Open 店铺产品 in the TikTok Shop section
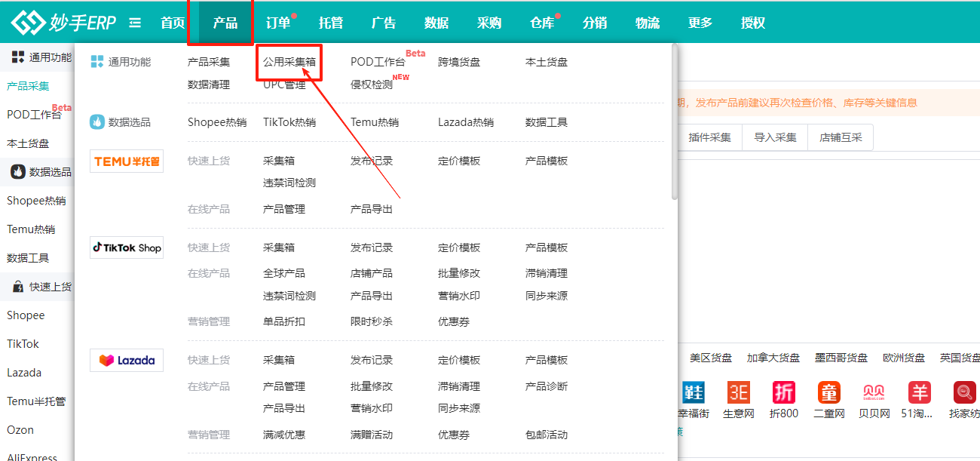This screenshot has width=980, height=461. [372, 273]
